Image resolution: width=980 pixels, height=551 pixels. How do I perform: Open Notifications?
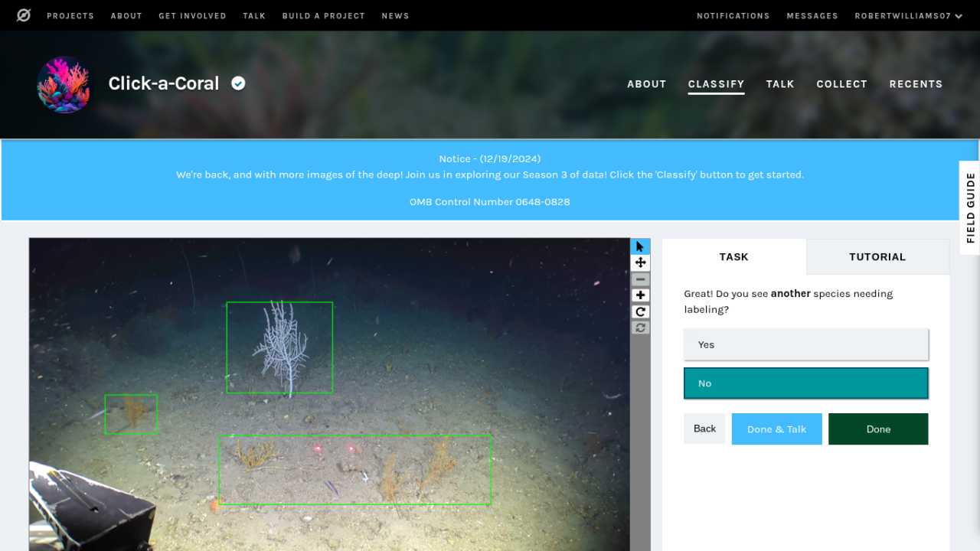pos(733,15)
